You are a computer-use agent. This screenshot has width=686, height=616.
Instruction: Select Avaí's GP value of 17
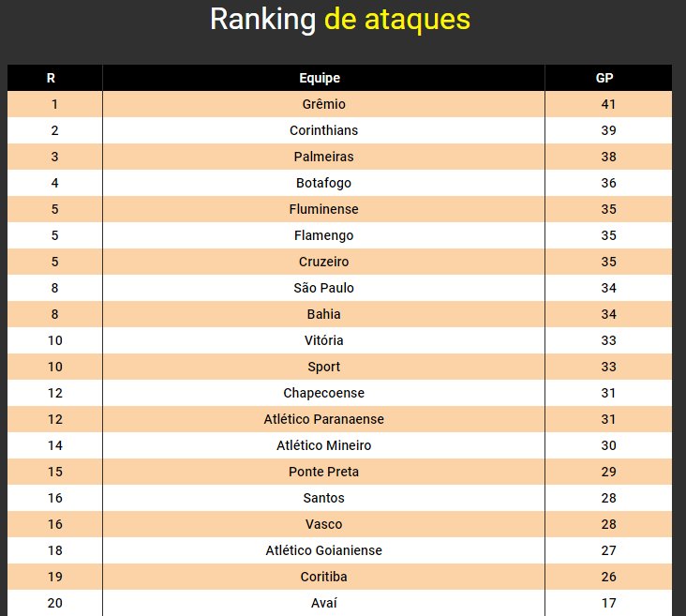608,603
